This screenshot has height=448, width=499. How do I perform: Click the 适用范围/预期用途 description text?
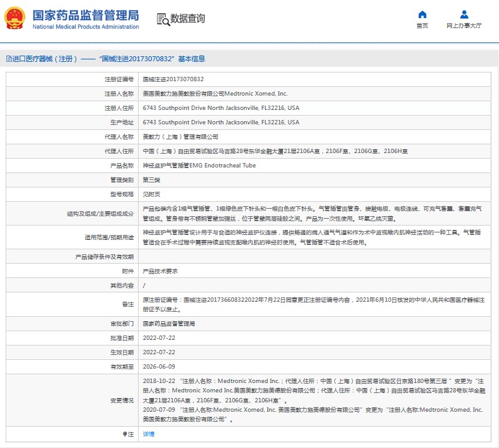[x=312, y=237]
